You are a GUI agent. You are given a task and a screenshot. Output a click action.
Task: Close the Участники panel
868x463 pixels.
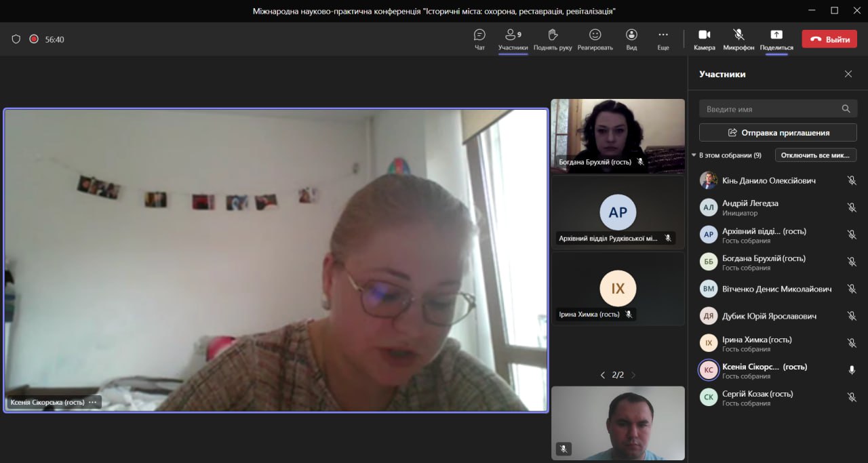(x=848, y=74)
